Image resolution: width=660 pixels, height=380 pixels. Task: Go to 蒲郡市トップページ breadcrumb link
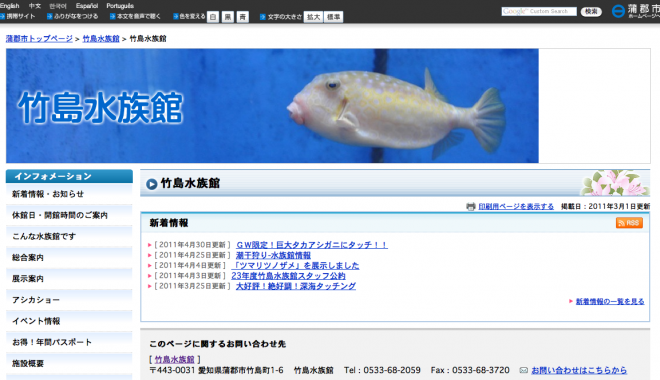click(x=39, y=39)
